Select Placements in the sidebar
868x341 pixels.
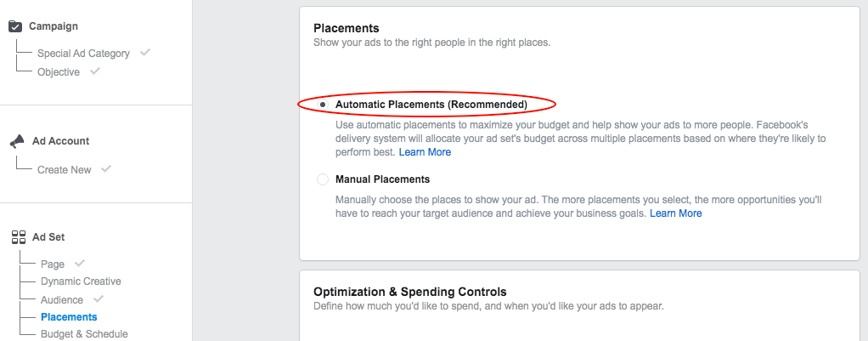(69, 317)
